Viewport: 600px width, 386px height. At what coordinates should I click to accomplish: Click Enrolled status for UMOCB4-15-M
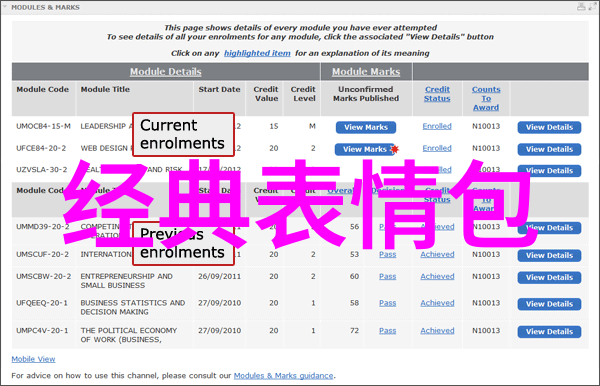coord(437,126)
